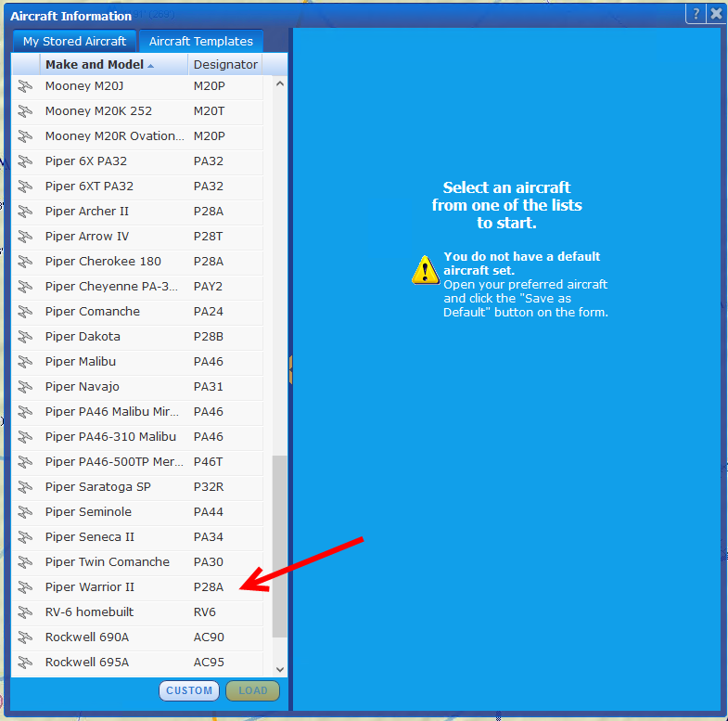Viewport: 728px width, 721px height.
Task: Click the P46T designator cell
Action: pos(208,462)
